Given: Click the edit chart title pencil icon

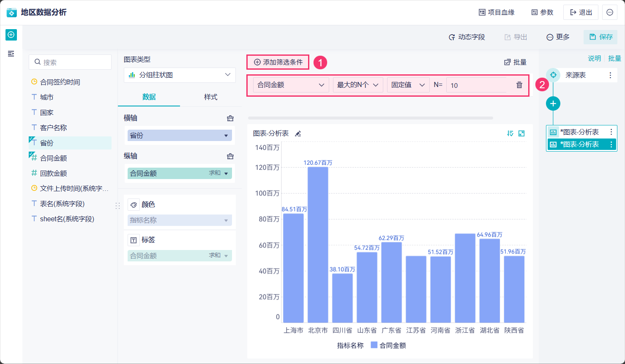Looking at the screenshot, I should pyautogui.click(x=298, y=134).
